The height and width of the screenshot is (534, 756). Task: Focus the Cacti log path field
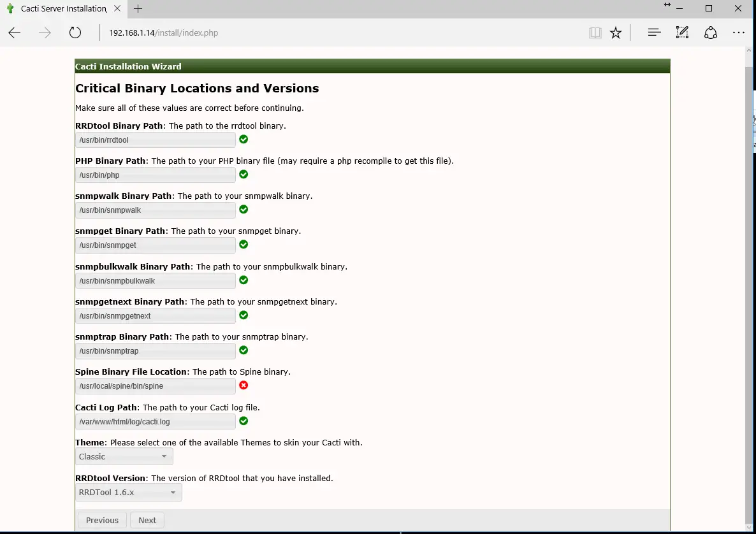click(x=156, y=421)
